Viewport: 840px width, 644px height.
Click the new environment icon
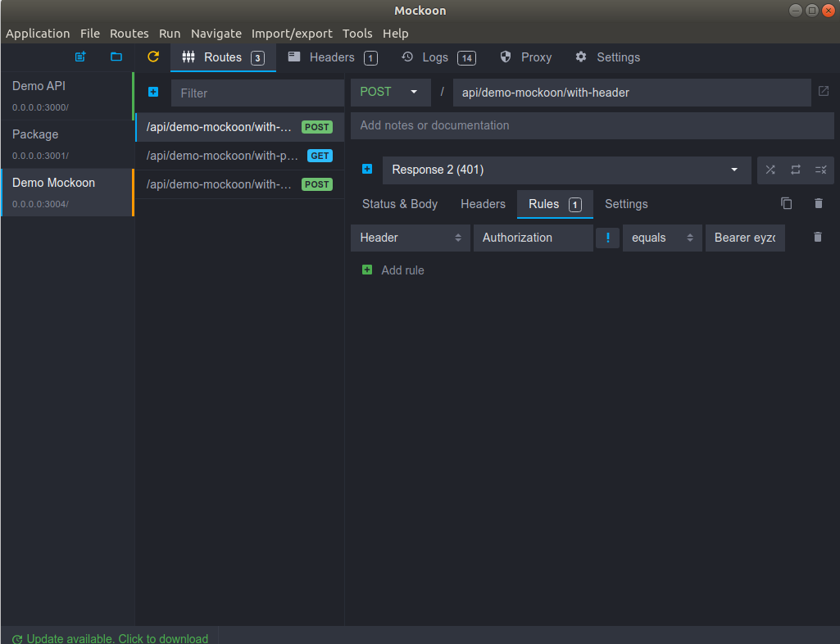tap(80, 57)
